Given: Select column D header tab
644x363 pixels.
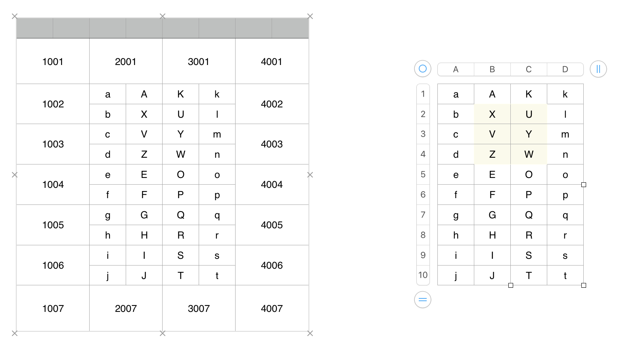Looking at the screenshot, I should [x=565, y=69].
